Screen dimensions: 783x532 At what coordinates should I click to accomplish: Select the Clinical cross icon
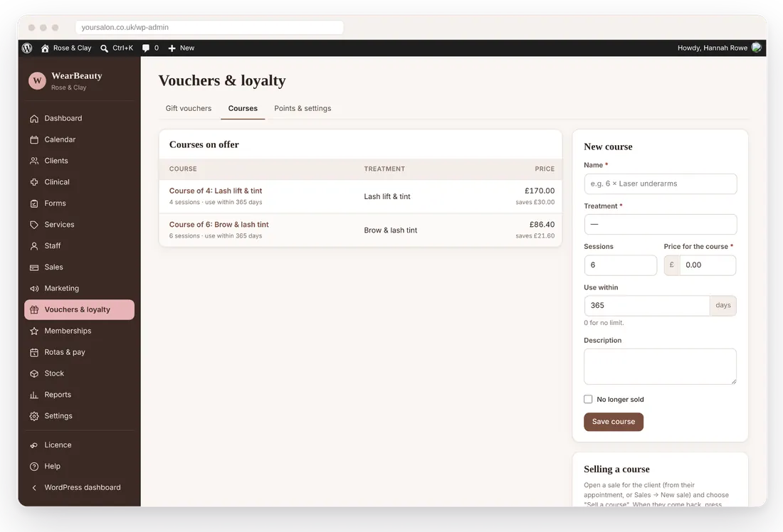click(34, 182)
